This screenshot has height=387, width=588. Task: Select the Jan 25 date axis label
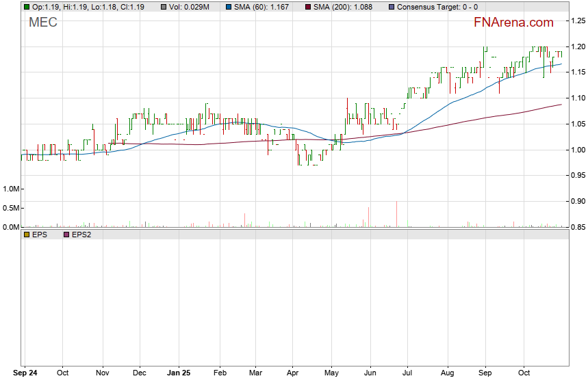click(x=181, y=374)
